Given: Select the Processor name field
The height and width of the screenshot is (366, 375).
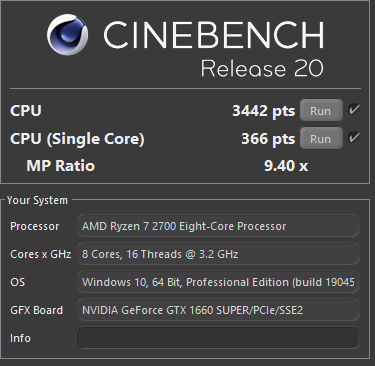Looking at the screenshot, I should coord(218,226).
